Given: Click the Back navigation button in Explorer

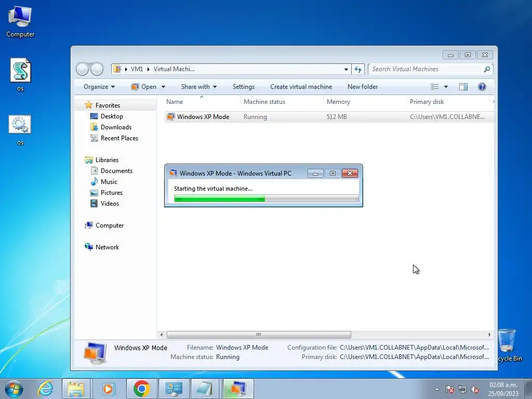Looking at the screenshot, I should pyautogui.click(x=83, y=69).
